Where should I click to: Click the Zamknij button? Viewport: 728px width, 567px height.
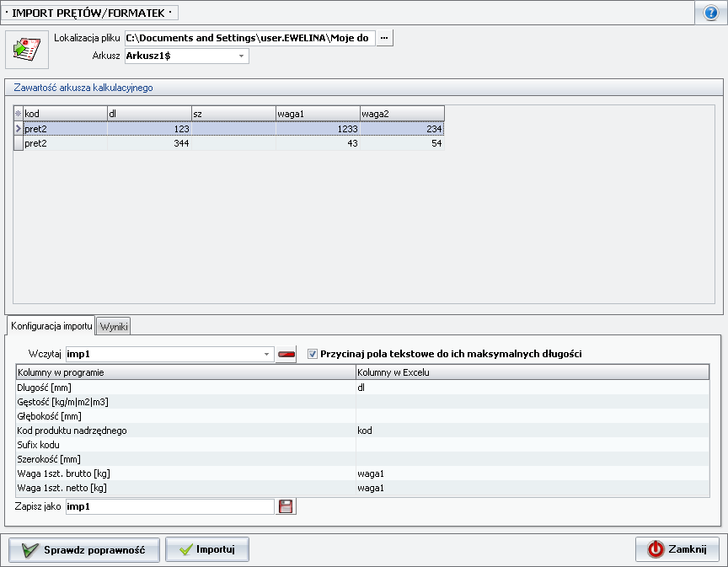[x=677, y=549]
